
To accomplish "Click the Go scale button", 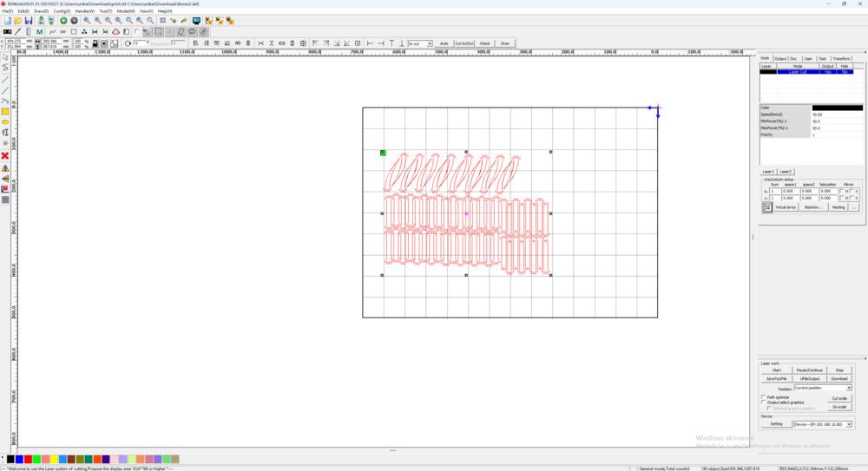I will [x=839, y=407].
